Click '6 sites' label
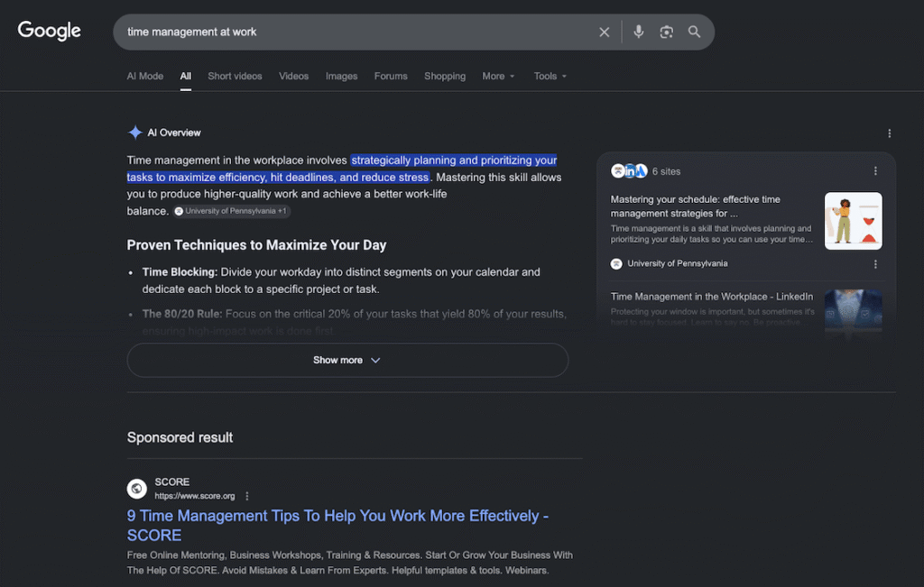The image size is (924, 587). coord(666,171)
